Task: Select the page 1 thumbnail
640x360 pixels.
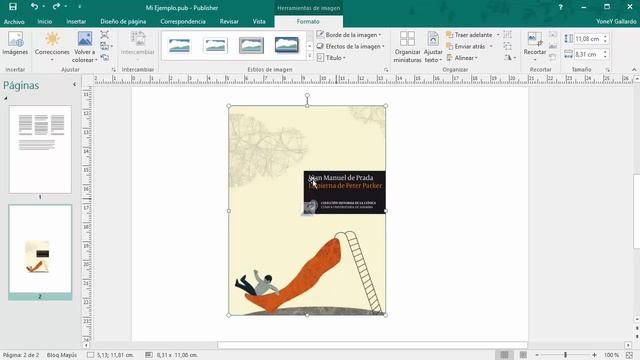Action: tap(40, 149)
